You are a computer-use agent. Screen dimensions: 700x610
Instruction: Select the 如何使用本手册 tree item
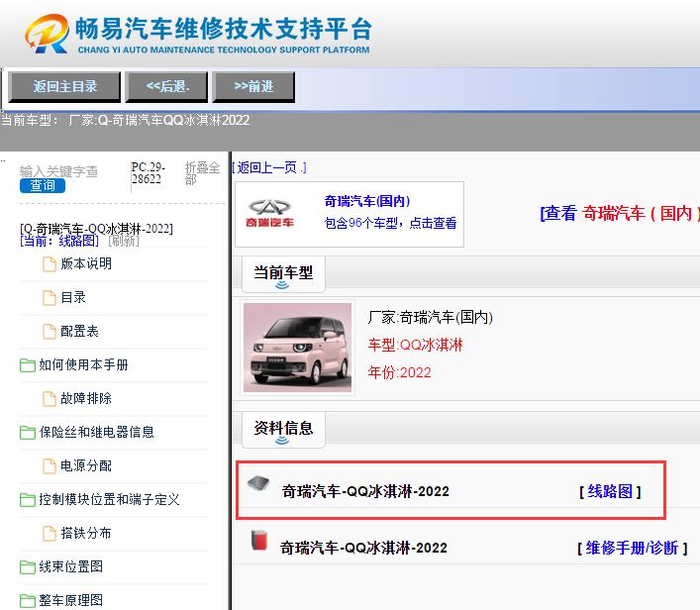pyautogui.click(x=83, y=365)
